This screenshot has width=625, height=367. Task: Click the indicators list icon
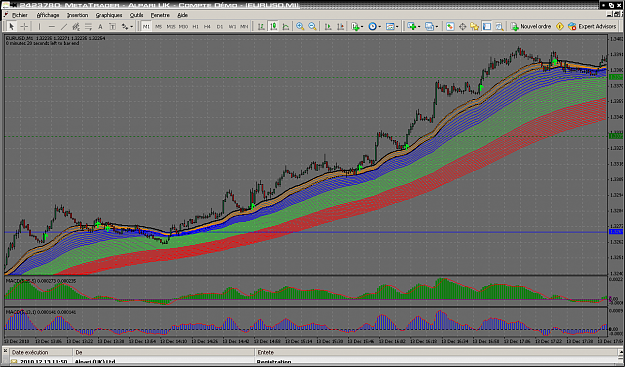355,27
